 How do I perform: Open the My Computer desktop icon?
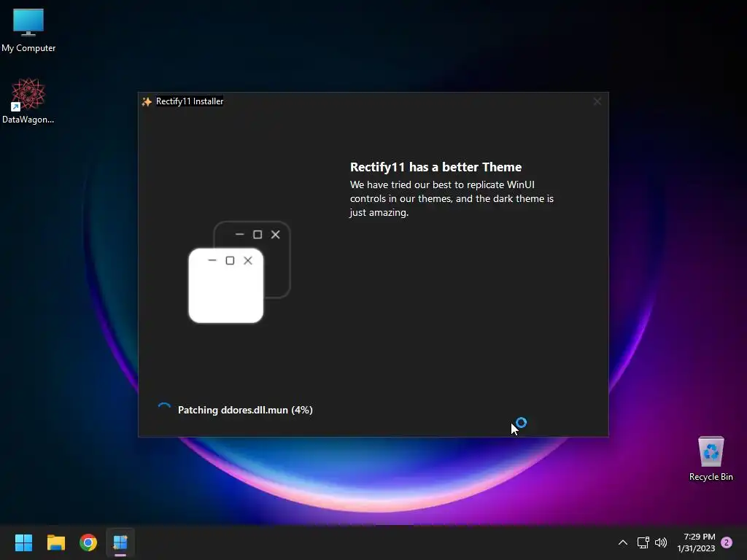coord(28,31)
